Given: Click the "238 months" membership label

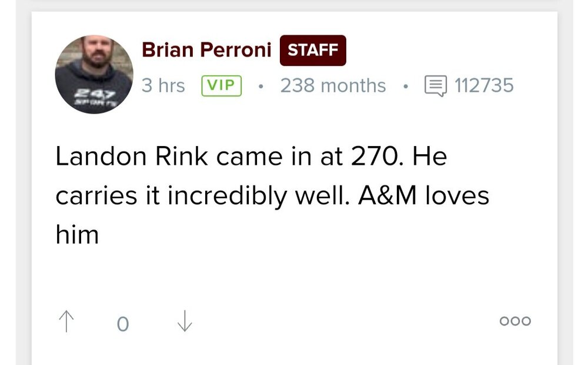Looking at the screenshot, I should click(333, 86).
